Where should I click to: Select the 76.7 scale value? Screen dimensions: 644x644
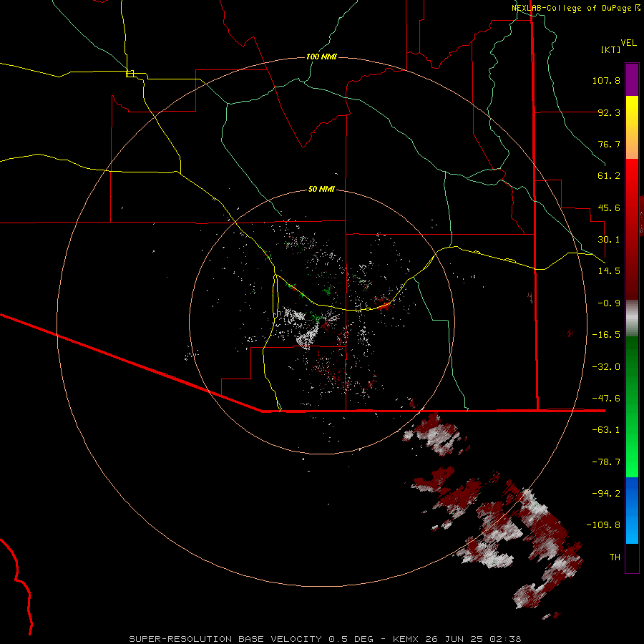609,144
